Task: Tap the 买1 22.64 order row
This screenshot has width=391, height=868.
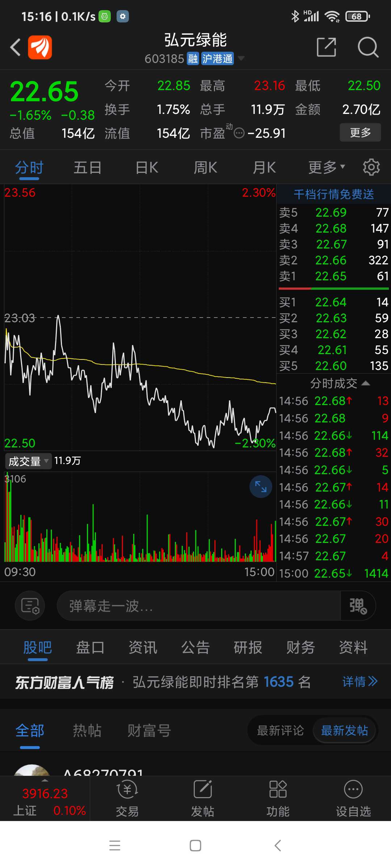Action: pos(333,302)
